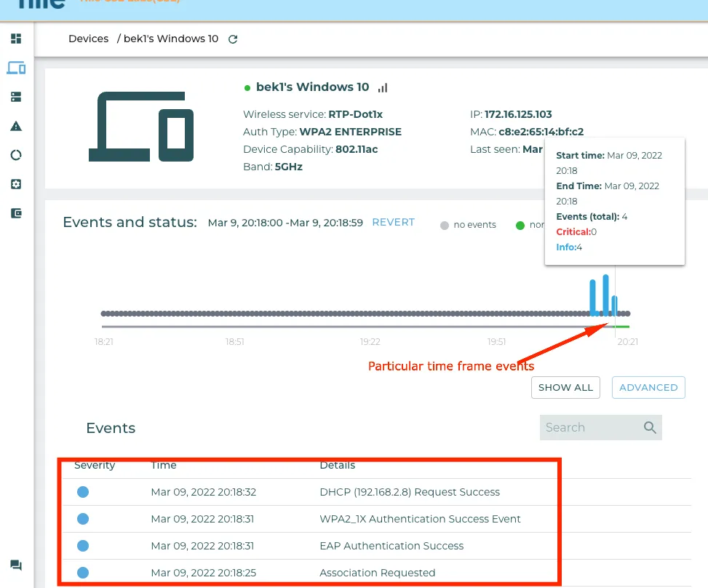Open the alerts triangle icon in sidebar
This screenshot has height=588, width=708.
pyautogui.click(x=16, y=126)
